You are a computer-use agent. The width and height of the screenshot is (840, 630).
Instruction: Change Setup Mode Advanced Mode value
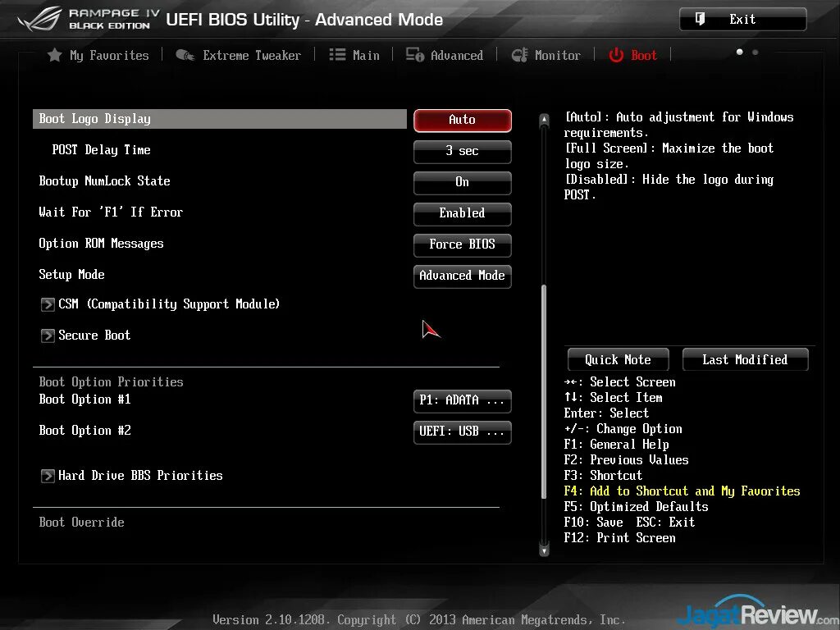[x=463, y=276]
